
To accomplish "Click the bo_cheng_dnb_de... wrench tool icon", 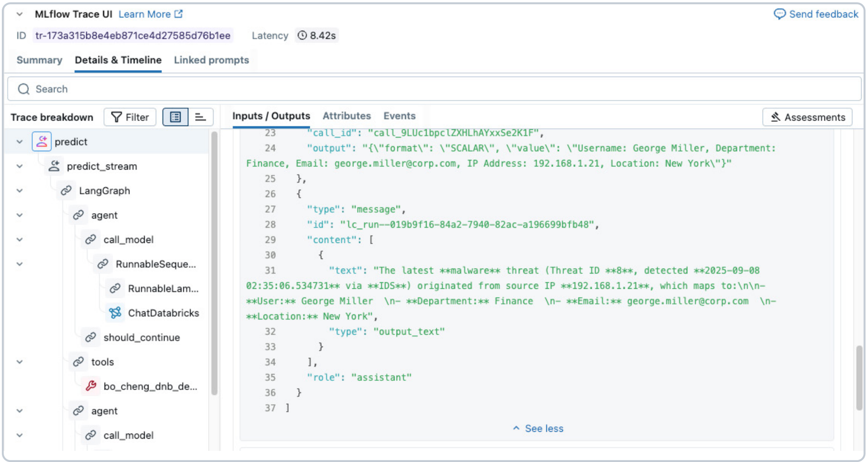I will coord(90,386).
